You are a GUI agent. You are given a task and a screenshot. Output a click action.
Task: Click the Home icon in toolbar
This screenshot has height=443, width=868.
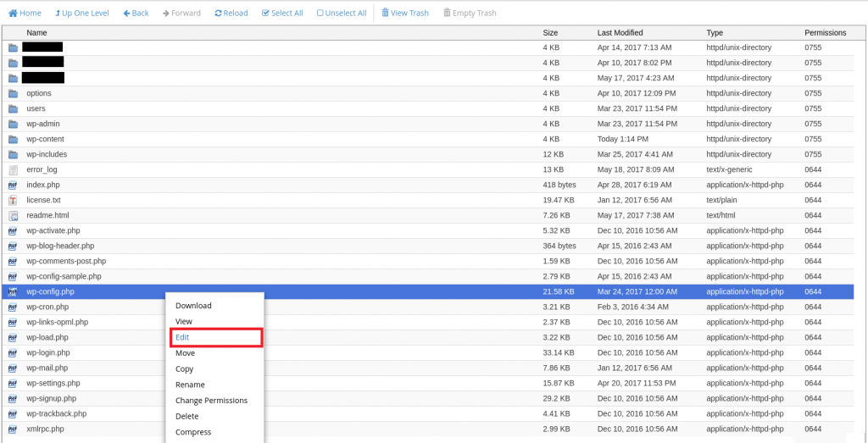coord(14,14)
